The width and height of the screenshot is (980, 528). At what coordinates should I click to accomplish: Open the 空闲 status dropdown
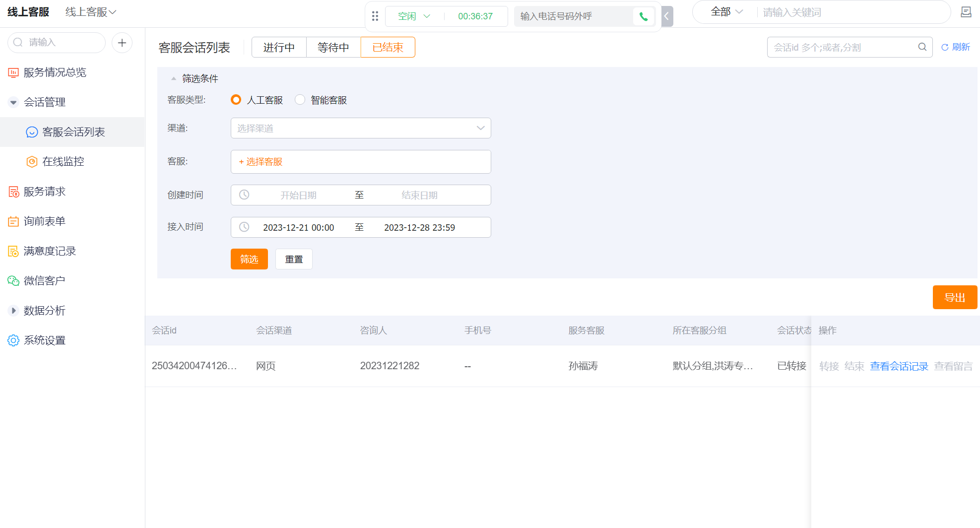click(x=414, y=16)
